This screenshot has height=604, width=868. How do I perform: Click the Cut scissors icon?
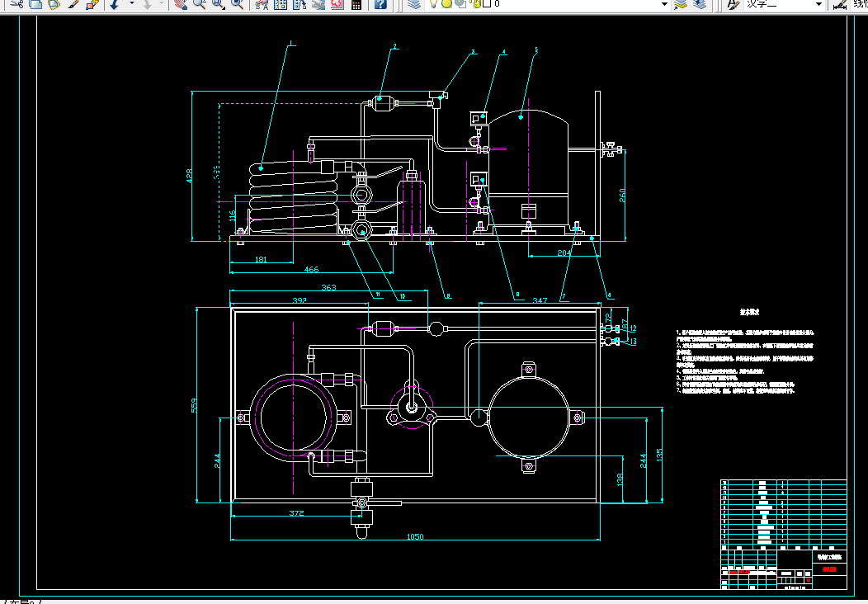coord(17,4)
